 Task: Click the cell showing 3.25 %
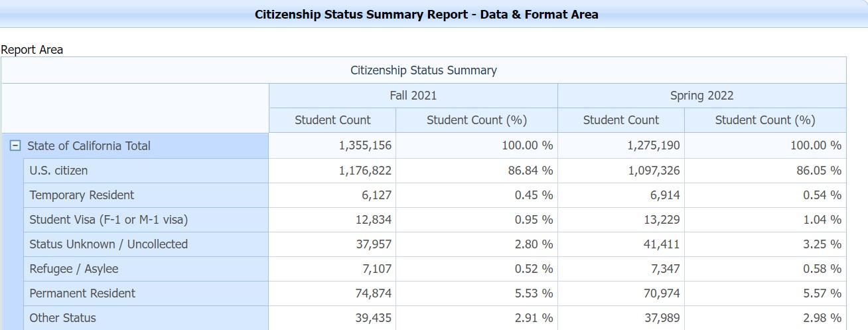point(765,244)
